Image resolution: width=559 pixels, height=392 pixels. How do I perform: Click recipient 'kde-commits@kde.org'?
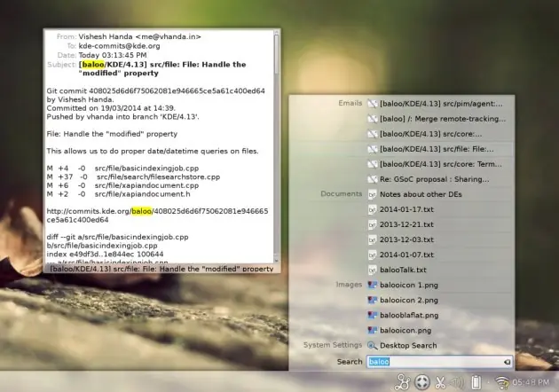coord(119,46)
